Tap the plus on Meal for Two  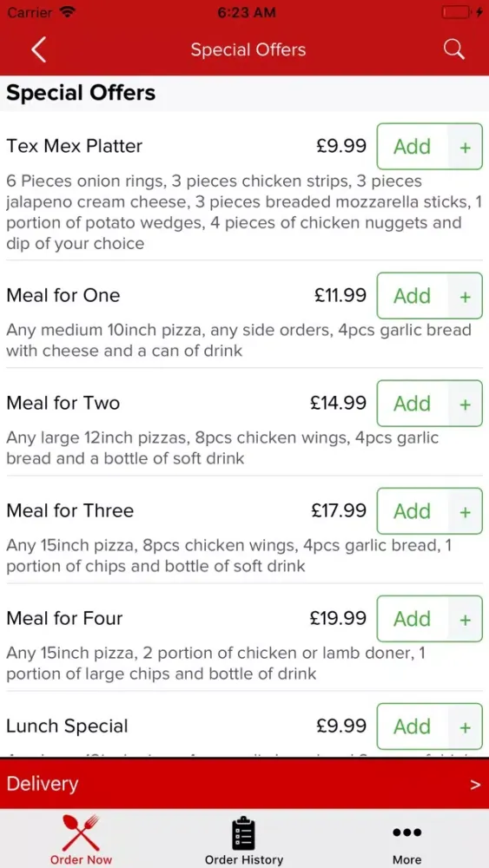click(x=466, y=404)
